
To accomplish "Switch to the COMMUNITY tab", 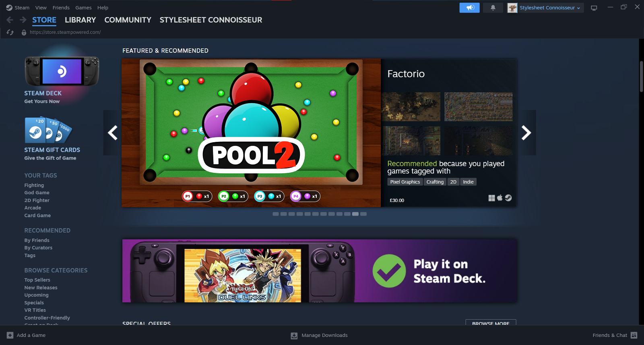I will (x=128, y=20).
